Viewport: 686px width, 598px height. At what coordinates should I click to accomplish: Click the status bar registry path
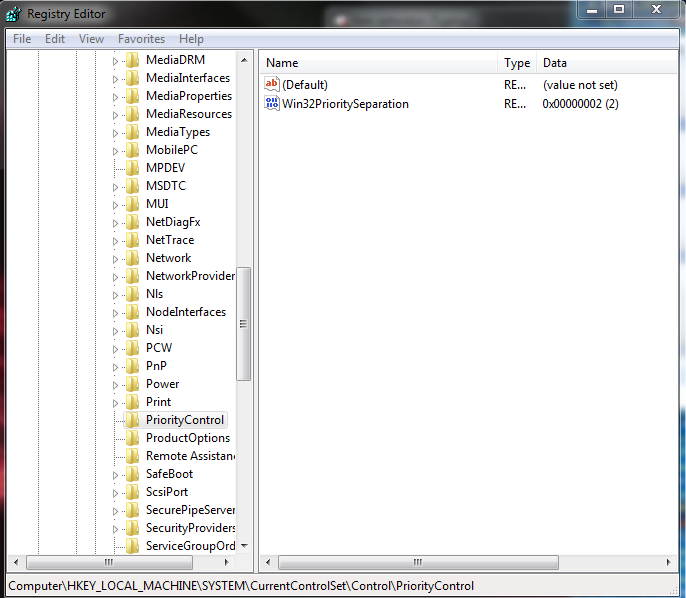241,586
